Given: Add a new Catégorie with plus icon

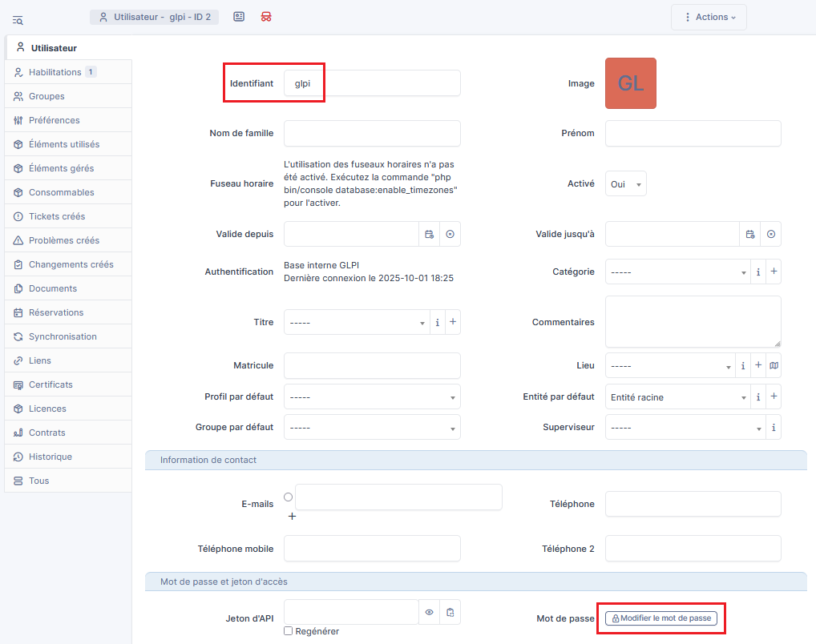Looking at the screenshot, I should (x=774, y=272).
